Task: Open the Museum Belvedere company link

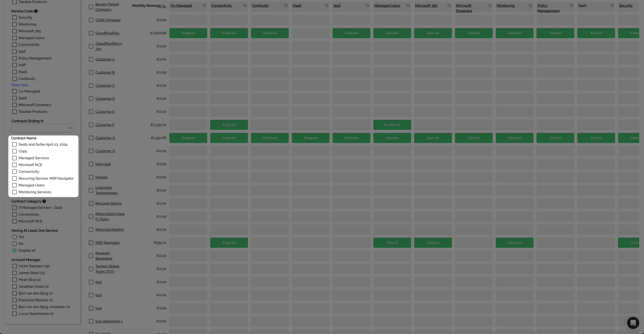Action: tap(104, 256)
